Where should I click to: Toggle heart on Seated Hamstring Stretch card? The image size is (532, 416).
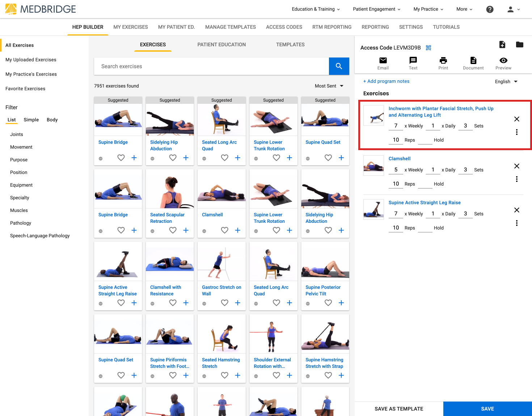tap(225, 375)
